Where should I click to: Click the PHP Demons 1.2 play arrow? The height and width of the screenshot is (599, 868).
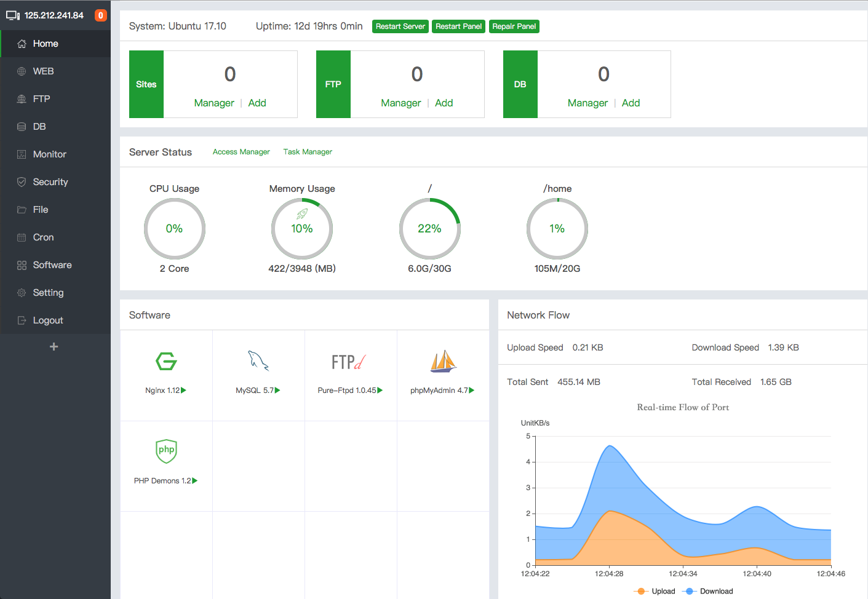click(x=195, y=480)
